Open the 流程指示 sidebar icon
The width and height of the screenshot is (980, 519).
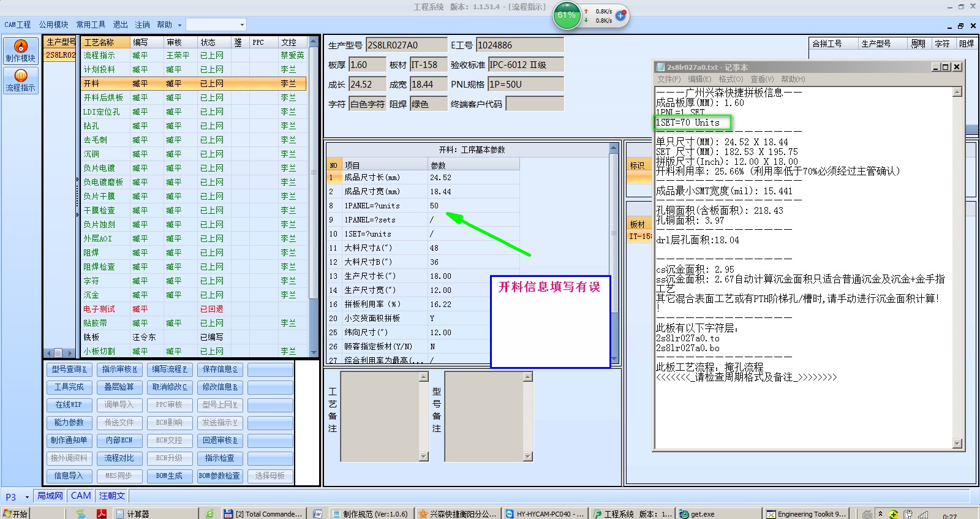21,80
